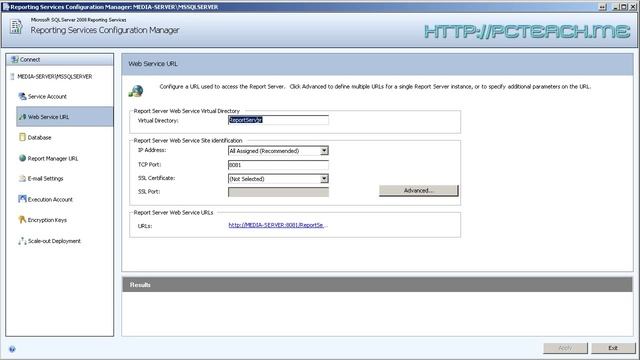The width and height of the screenshot is (640, 360).
Task: Click the 'IP Address:' label
Action: click(152, 150)
